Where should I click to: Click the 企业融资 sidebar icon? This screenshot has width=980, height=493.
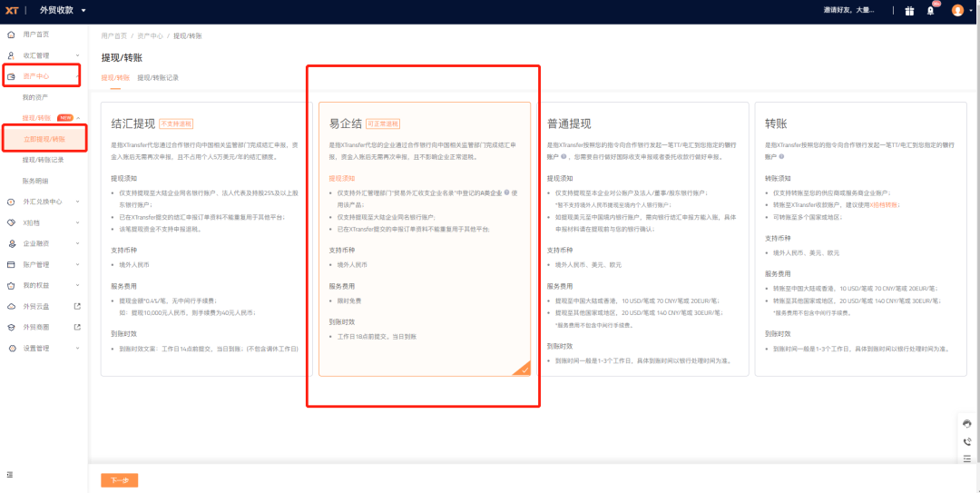11,243
